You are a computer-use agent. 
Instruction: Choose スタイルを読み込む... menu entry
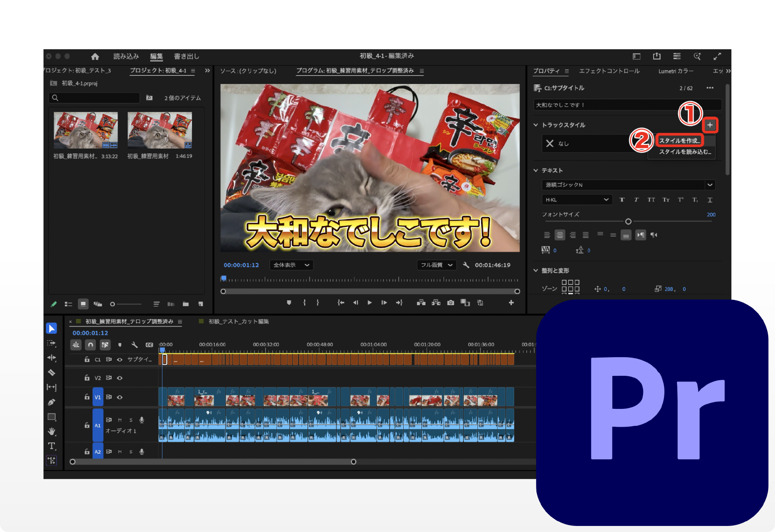click(685, 152)
